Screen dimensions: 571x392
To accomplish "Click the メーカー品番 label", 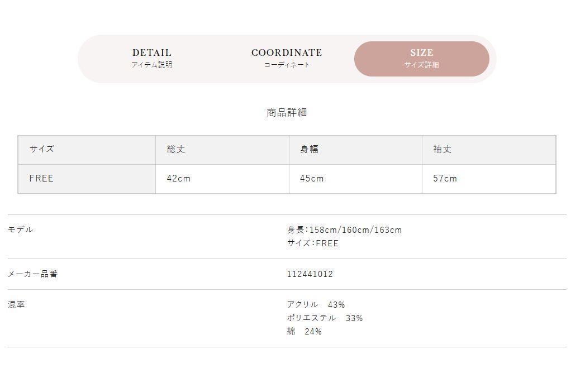I will coord(33,274).
